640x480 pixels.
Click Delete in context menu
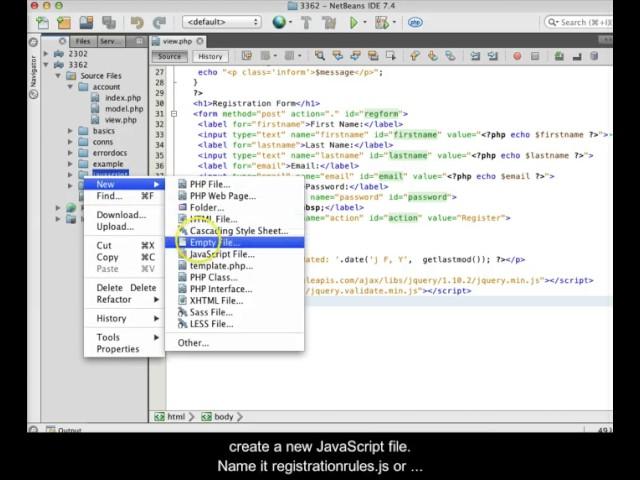coord(124,287)
